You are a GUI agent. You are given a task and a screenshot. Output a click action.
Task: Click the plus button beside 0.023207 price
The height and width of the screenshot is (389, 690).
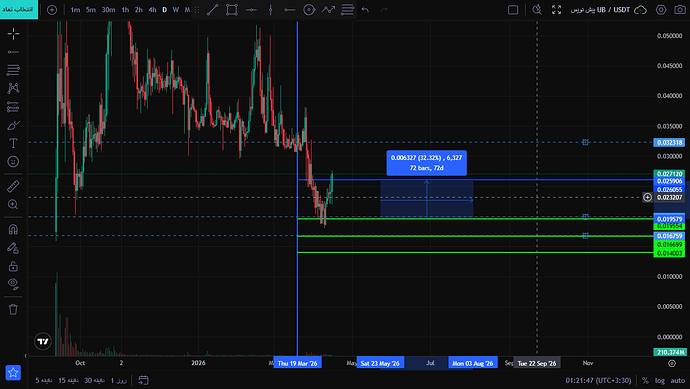[x=647, y=198]
